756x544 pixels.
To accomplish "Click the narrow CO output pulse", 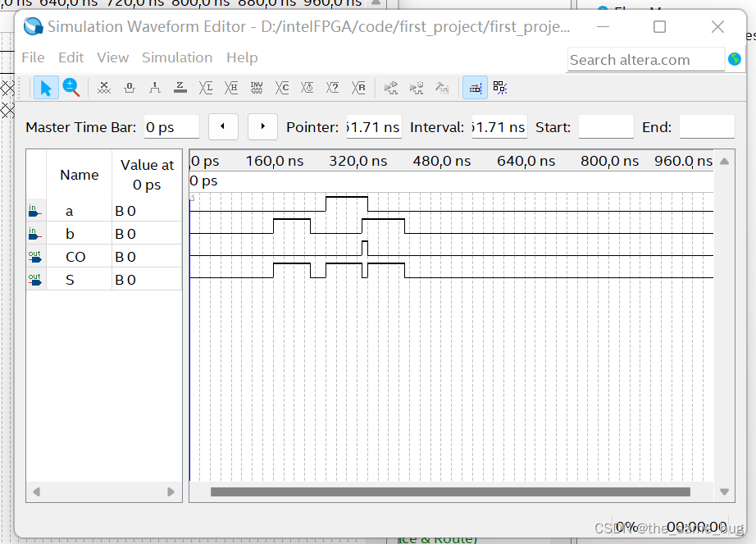I will [365, 248].
